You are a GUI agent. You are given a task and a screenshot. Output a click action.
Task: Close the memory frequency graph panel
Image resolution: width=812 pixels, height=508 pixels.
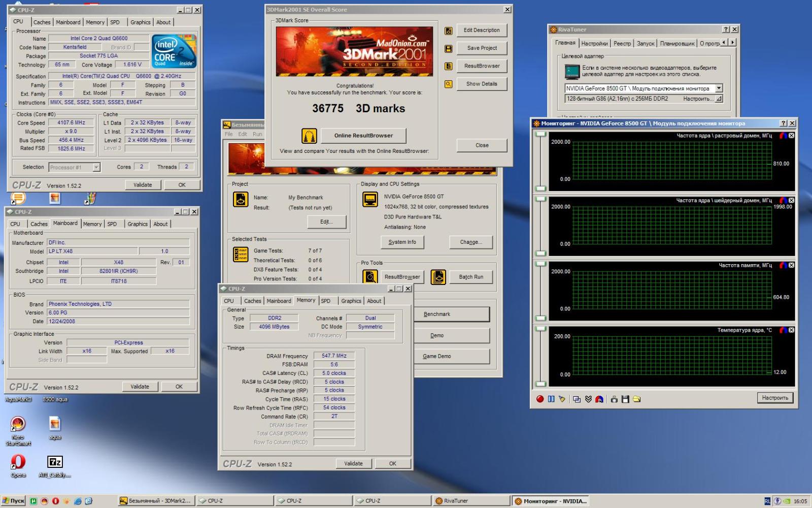pyautogui.click(x=791, y=265)
